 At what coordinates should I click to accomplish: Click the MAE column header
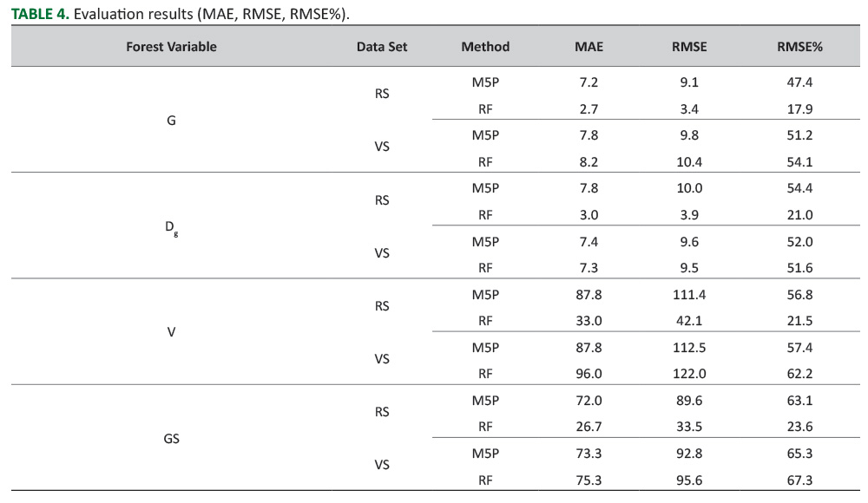click(x=589, y=47)
